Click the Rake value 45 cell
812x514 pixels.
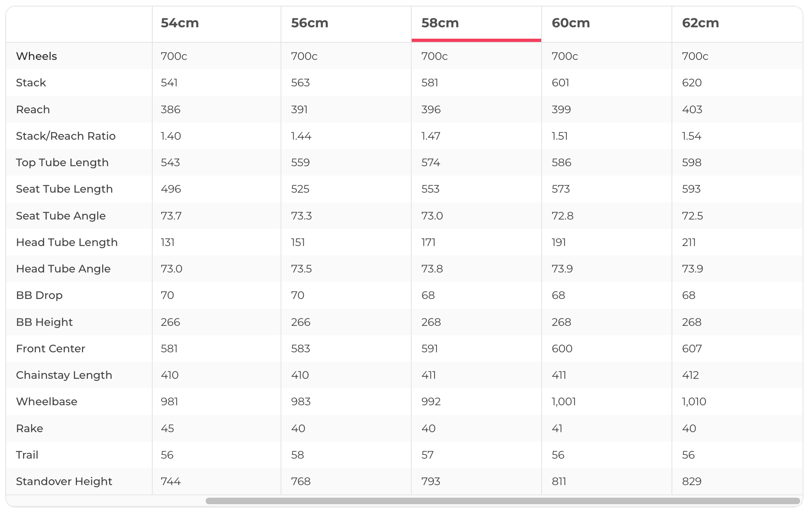coord(167,428)
